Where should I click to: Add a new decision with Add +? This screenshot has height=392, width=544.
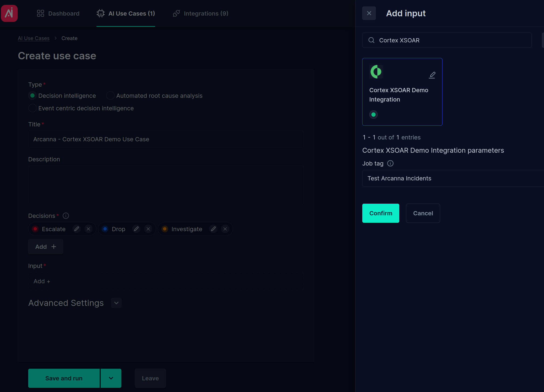[x=46, y=247]
